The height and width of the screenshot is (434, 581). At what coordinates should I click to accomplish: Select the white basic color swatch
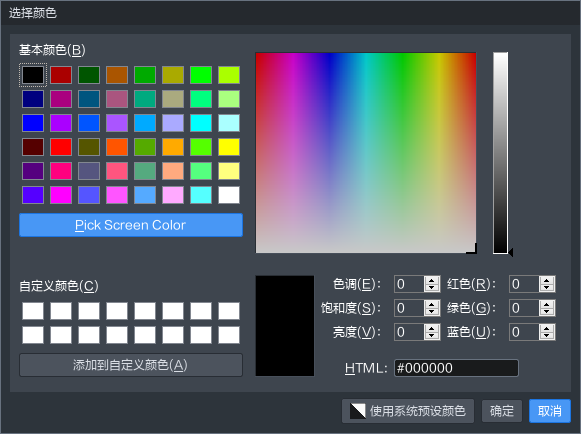[x=229, y=195]
